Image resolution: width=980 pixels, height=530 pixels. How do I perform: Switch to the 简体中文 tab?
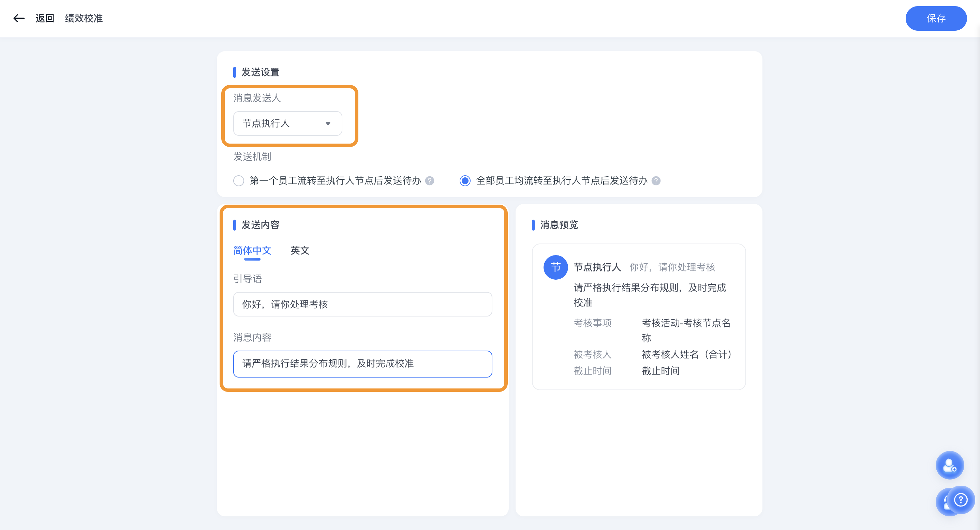tap(252, 251)
